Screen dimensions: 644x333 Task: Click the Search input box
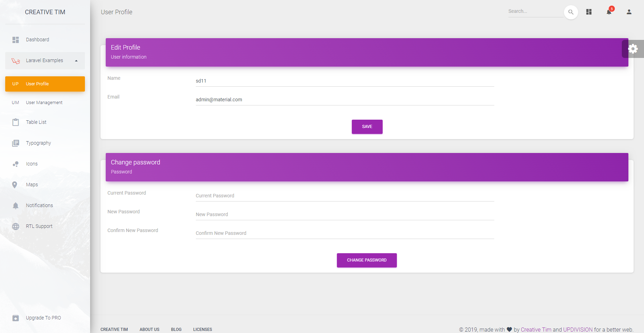[536, 11]
